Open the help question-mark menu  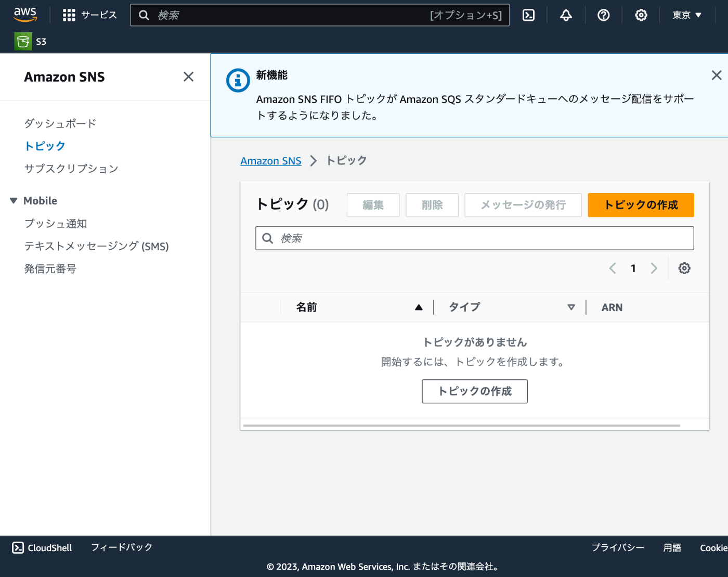(x=603, y=15)
